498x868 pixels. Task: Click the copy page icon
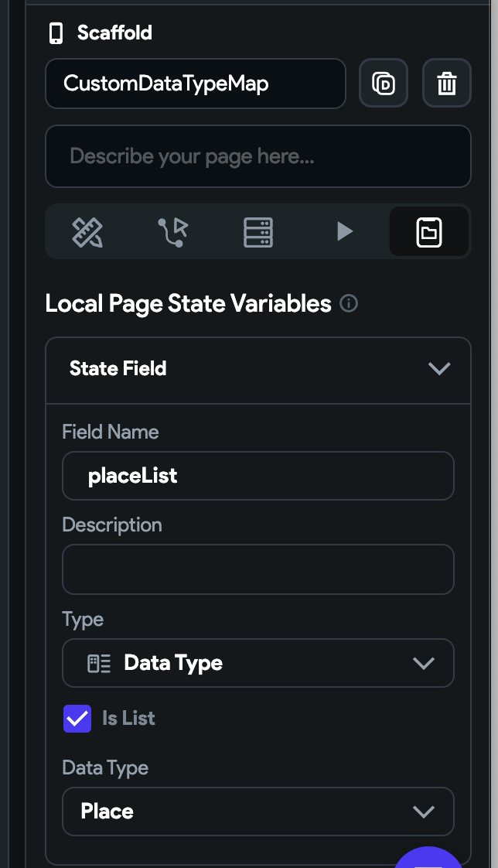click(x=383, y=83)
